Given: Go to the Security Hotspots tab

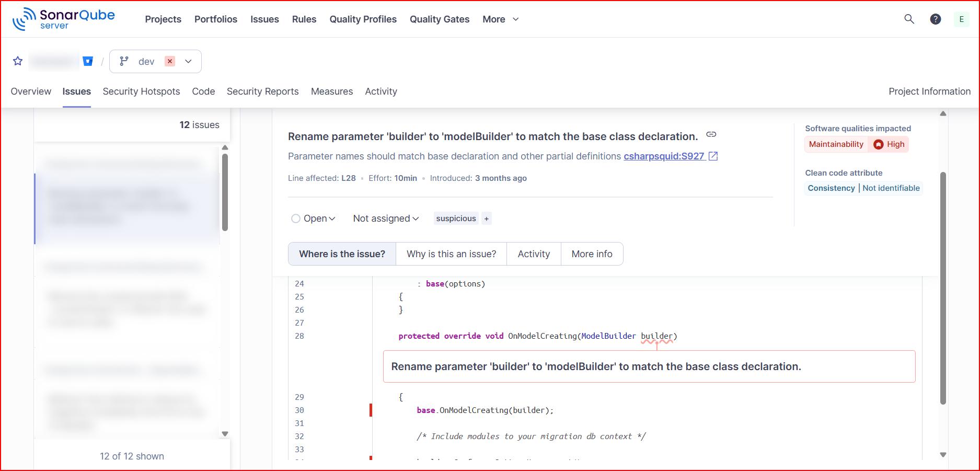Looking at the screenshot, I should click(x=141, y=91).
